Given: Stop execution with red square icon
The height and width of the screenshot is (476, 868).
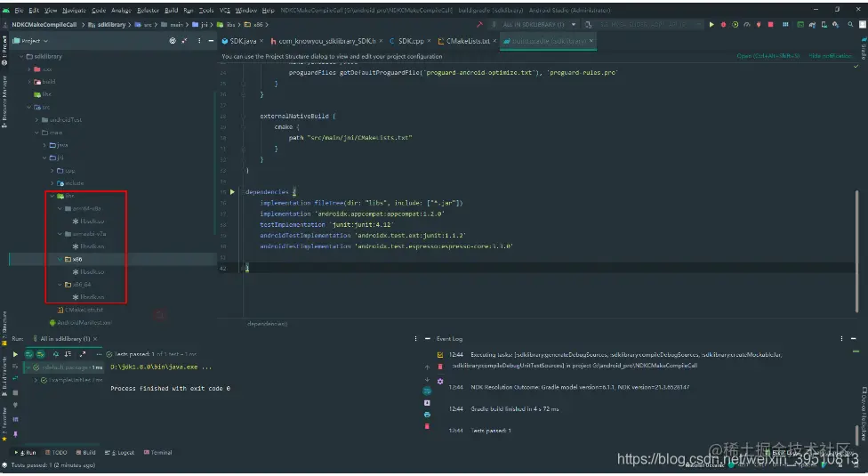Looking at the screenshot, I should 770,24.
